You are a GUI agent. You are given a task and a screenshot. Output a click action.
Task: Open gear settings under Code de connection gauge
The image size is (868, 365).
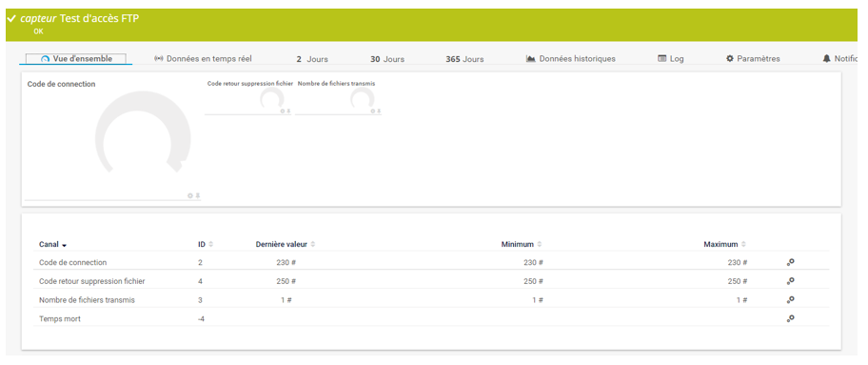tap(190, 195)
